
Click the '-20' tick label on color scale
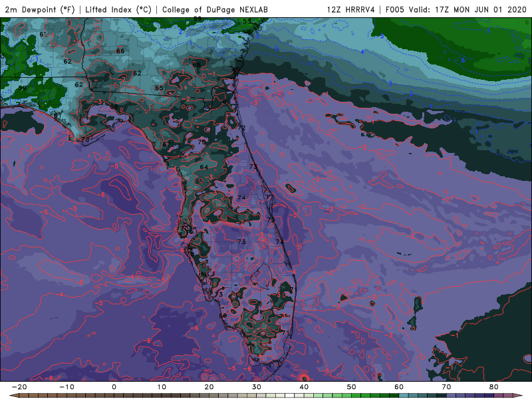19,387
